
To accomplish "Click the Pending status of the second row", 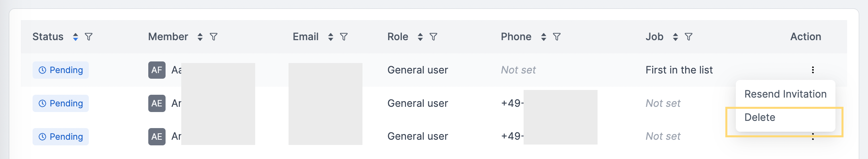I will pyautogui.click(x=61, y=103).
